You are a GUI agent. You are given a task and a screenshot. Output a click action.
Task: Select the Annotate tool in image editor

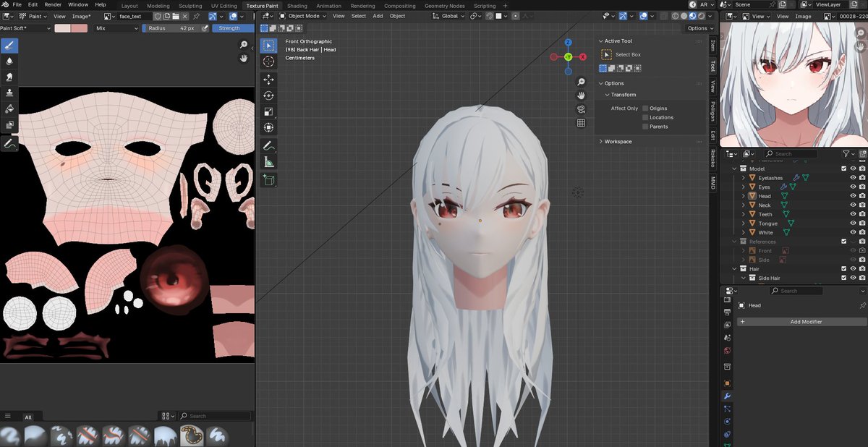(9, 144)
